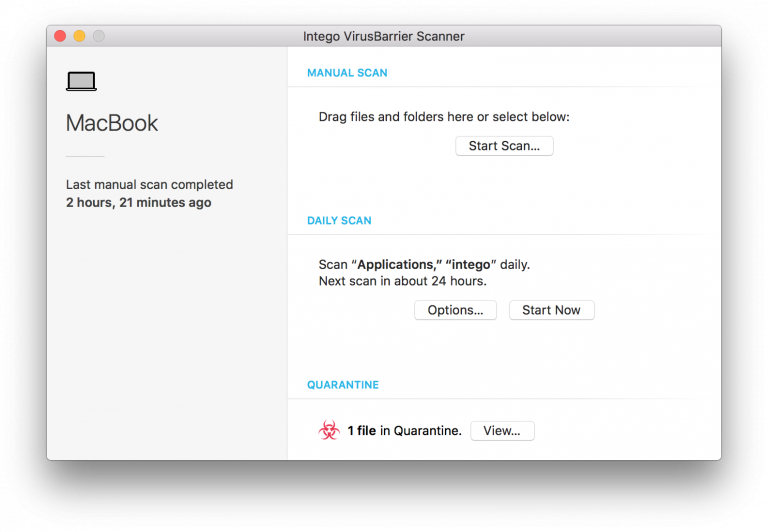The width and height of the screenshot is (768, 532).
Task: Minimize the window with yellow button
Action: (79, 36)
